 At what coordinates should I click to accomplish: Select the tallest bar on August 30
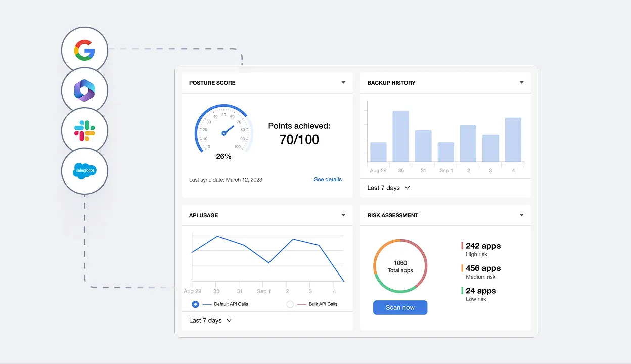[401, 136]
